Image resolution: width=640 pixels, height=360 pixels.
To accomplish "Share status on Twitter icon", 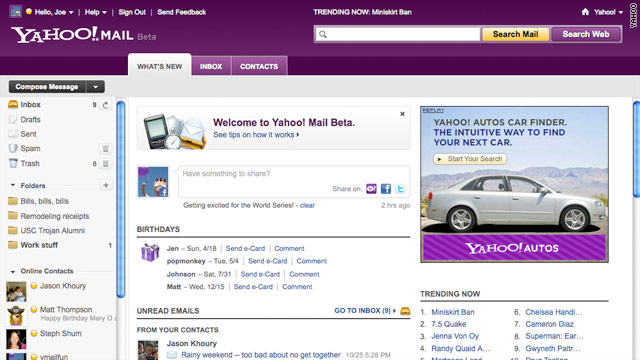I will coord(400,189).
